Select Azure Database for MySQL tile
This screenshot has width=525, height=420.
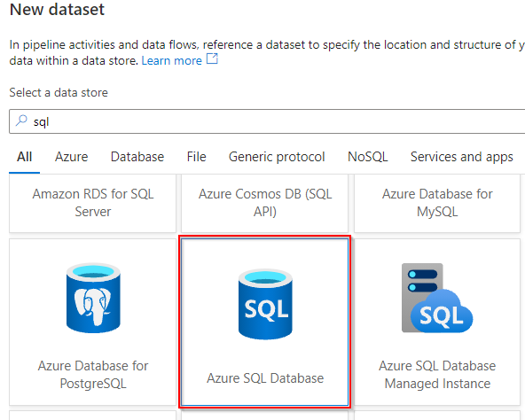click(437, 203)
